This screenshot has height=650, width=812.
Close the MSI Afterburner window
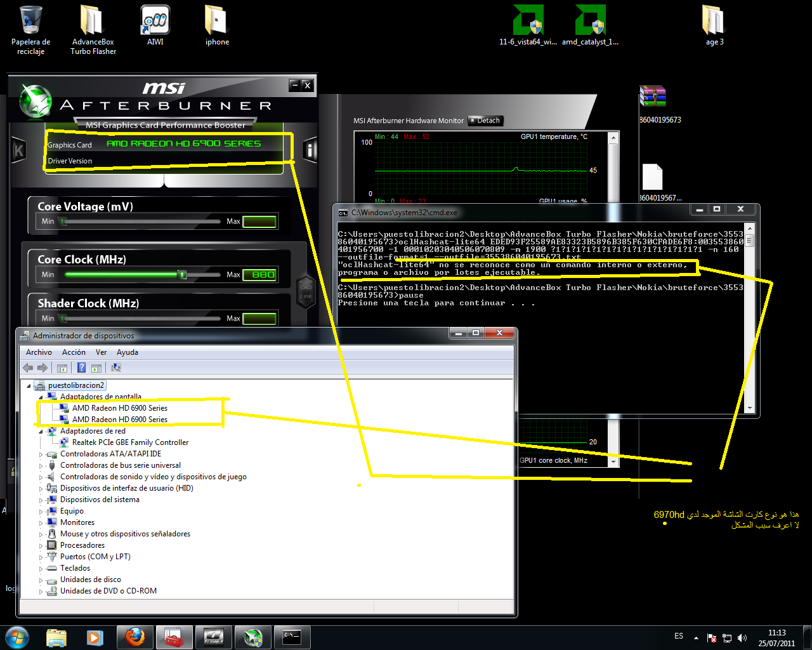point(307,85)
